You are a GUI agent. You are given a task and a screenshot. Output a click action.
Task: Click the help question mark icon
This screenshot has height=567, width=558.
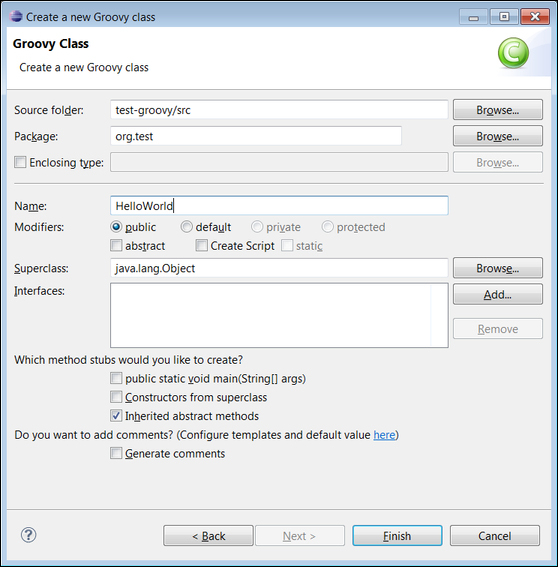tap(29, 535)
